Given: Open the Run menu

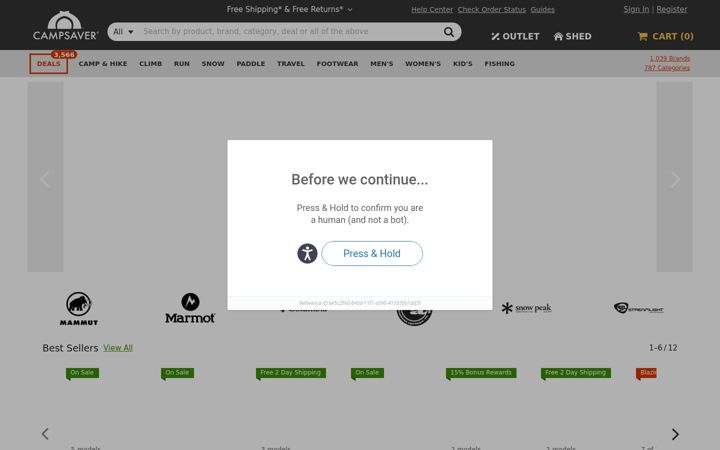Looking at the screenshot, I should pos(182,64).
